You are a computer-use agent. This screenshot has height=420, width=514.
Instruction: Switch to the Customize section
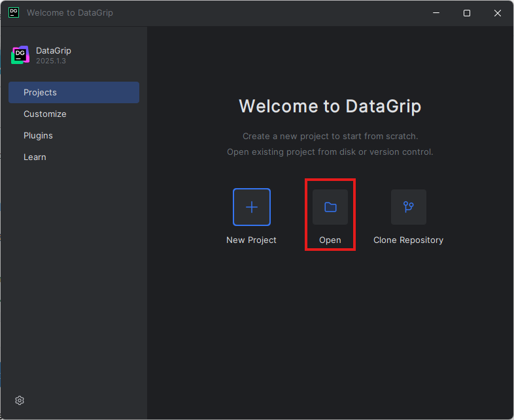(x=45, y=114)
